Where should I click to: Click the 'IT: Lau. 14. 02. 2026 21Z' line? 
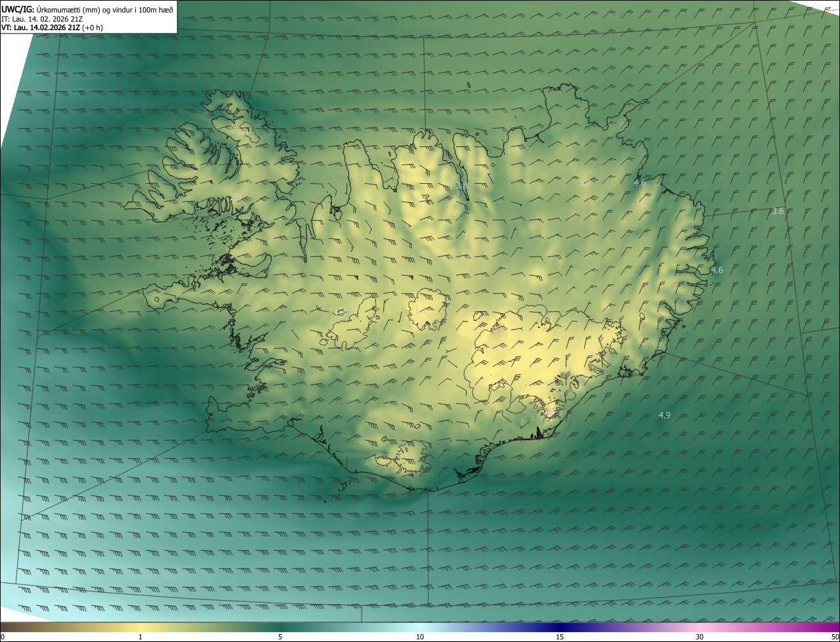click(42, 18)
